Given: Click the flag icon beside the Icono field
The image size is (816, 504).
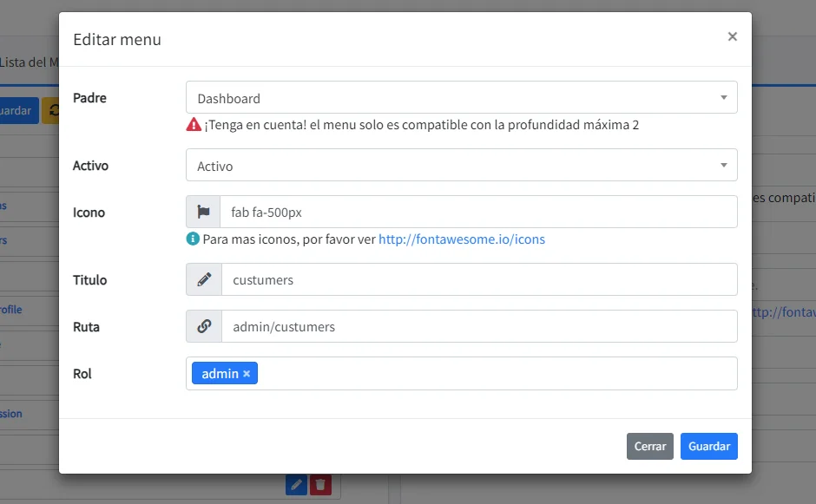Looking at the screenshot, I should (203, 212).
